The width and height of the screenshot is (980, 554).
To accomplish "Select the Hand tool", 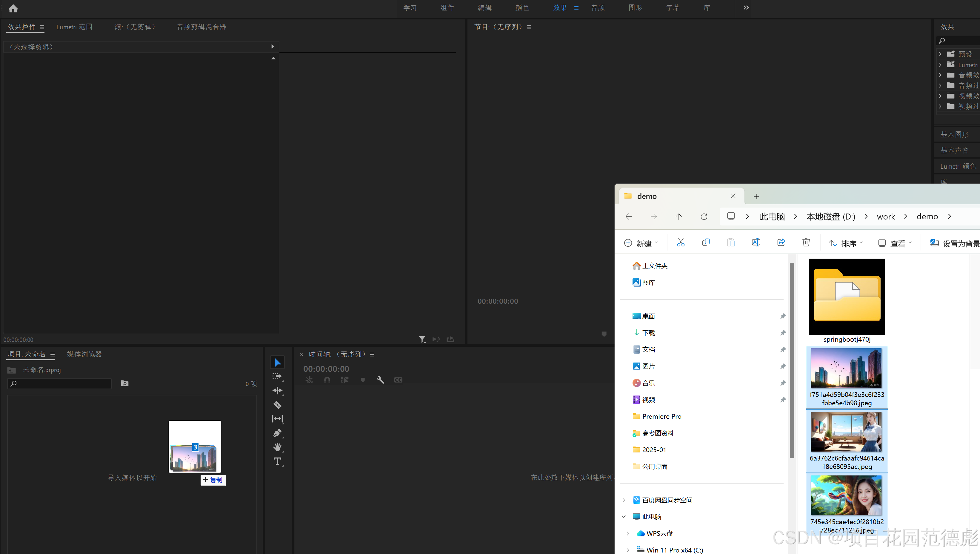I will pyautogui.click(x=277, y=447).
